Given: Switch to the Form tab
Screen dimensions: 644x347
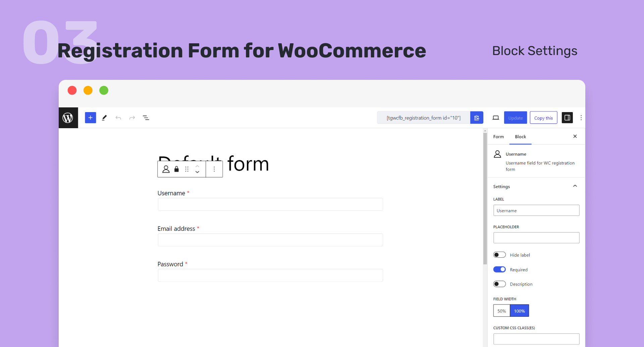Looking at the screenshot, I should 498,137.
